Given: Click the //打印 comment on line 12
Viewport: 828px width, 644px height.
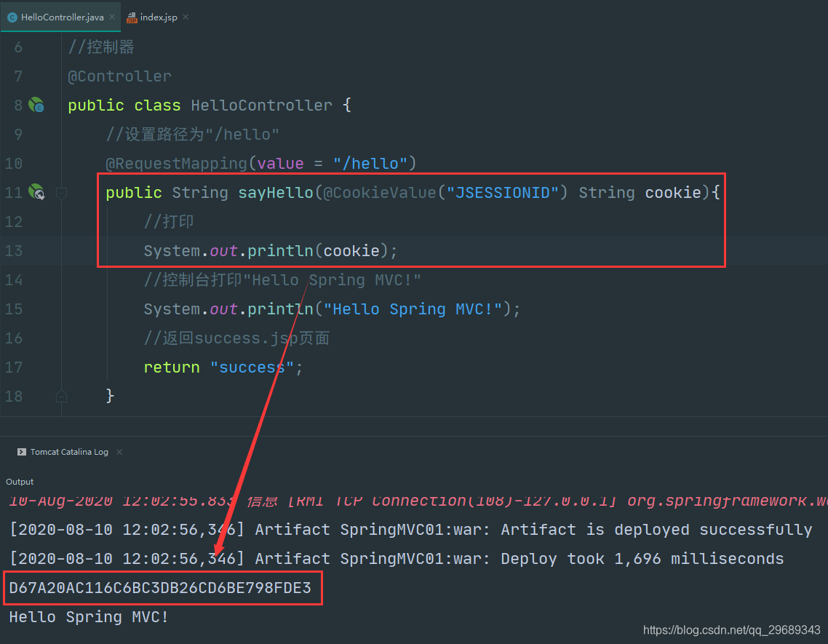Looking at the screenshot, I should (x=169, y=221).
